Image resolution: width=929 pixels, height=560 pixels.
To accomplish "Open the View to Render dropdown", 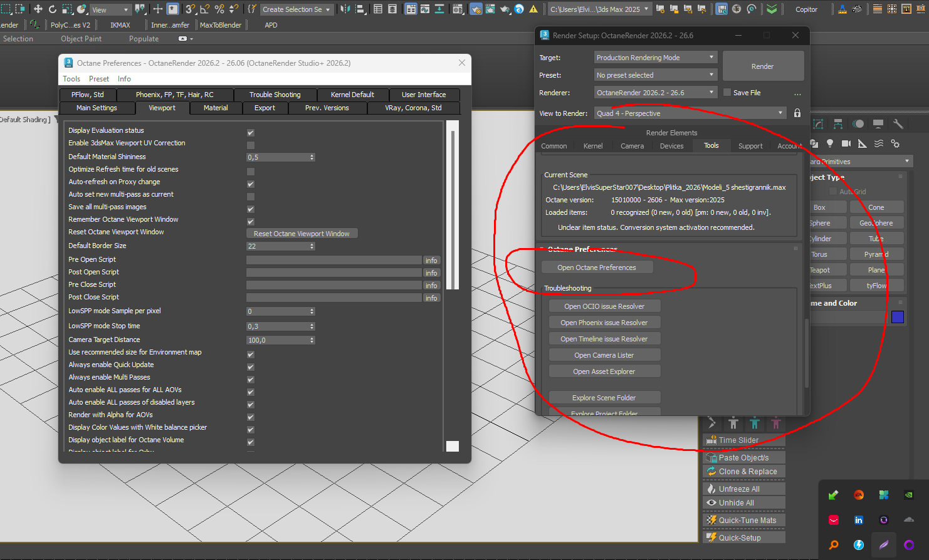I will pyautogui.click(x=690, y=113).
